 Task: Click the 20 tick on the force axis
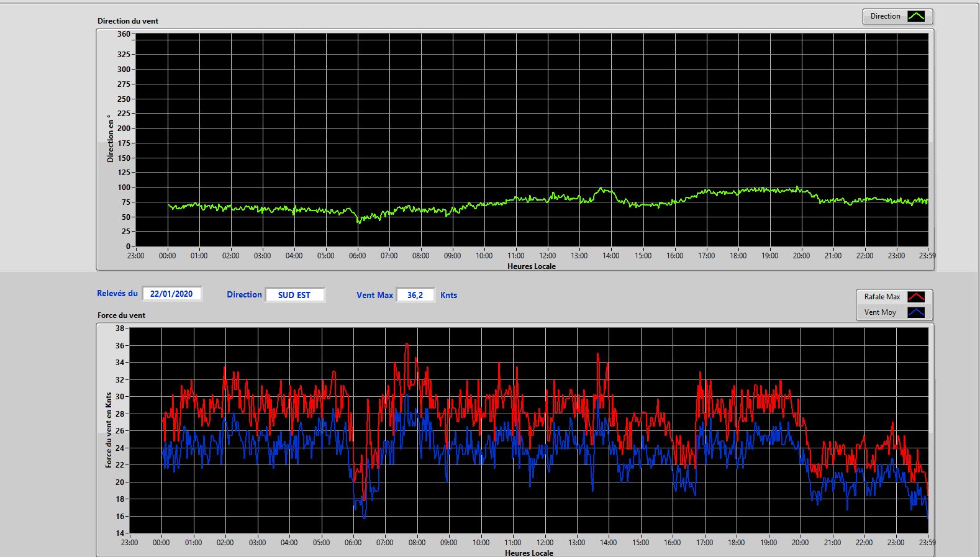click(x=120, y=482)
